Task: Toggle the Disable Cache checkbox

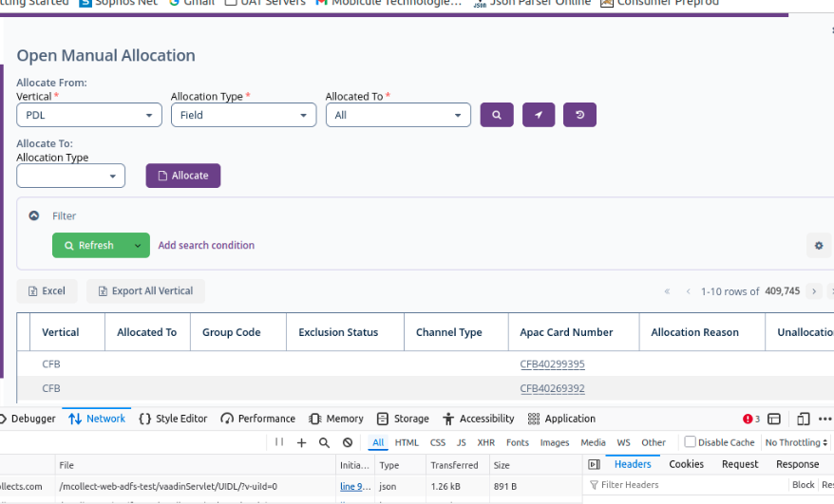Action: [x=691, y=442]
